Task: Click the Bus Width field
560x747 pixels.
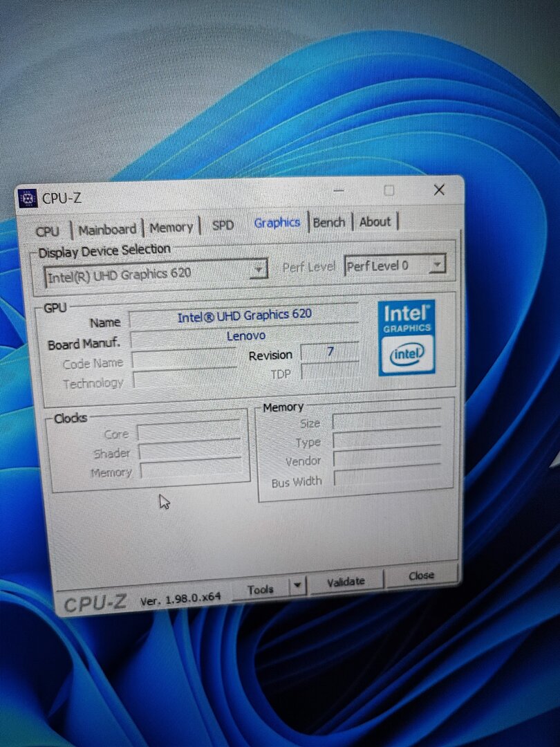Action: [388, 475]
